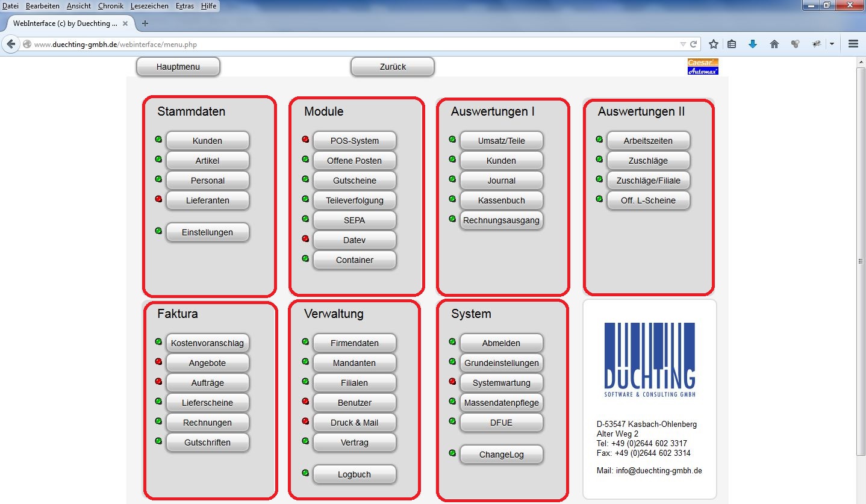Click the Düchting company logo
866x504 pixels.
click(x=650, y=359)
